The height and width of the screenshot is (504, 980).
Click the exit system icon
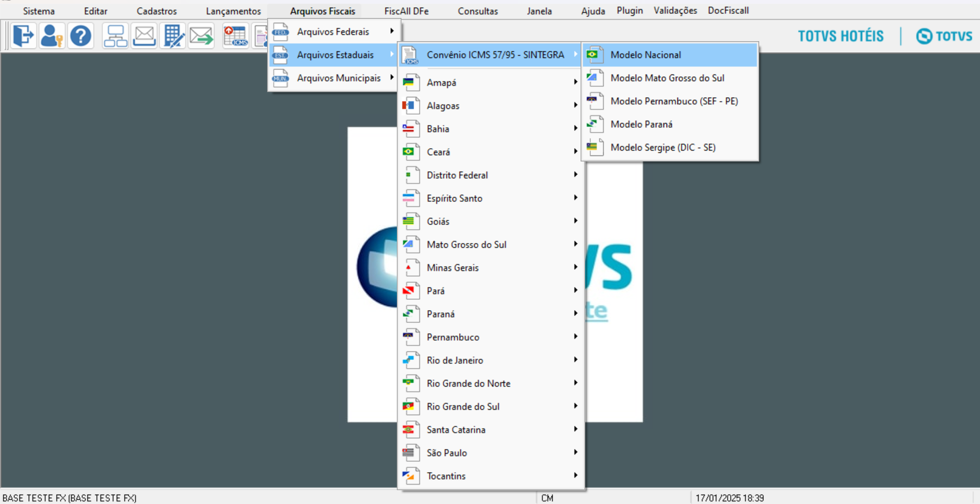click(22, 35)
